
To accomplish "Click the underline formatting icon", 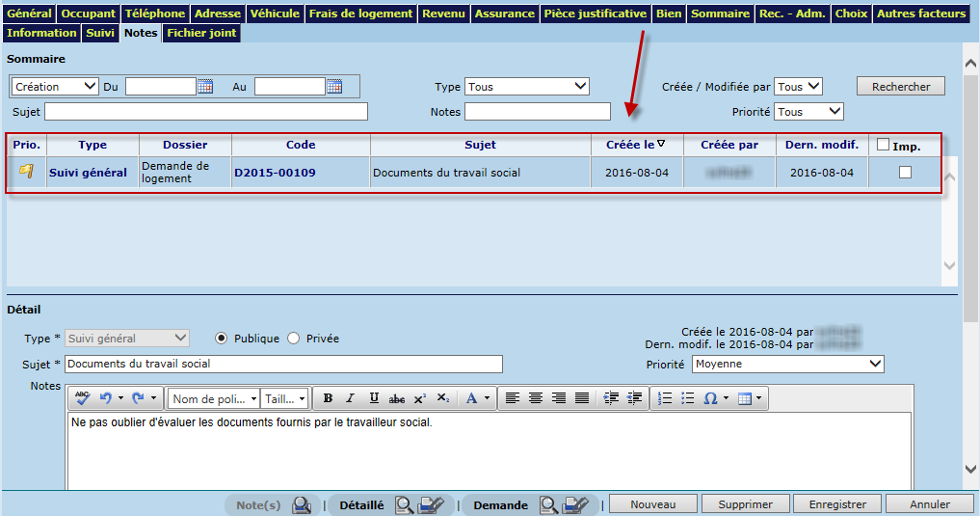I will coord(373,398).
